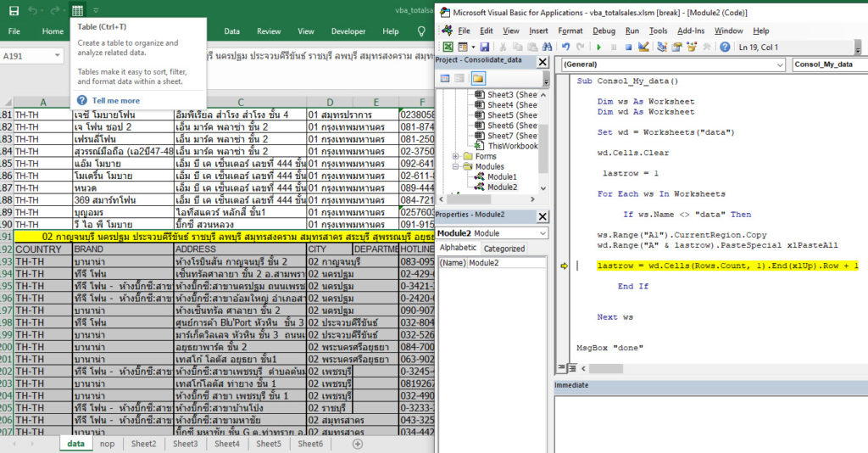Add a new sheet with plus button
The image size is (868, 453).
pos(358,444)
